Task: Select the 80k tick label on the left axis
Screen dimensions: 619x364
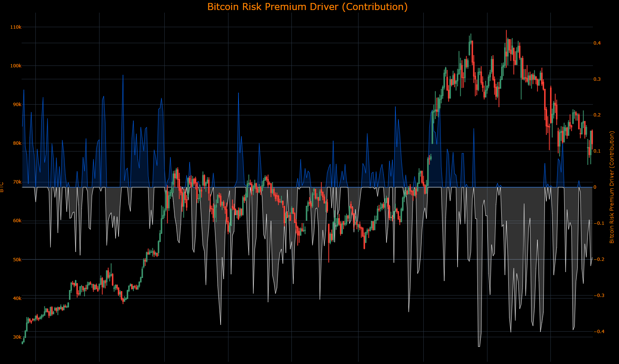Action: [x=17, y=143]
